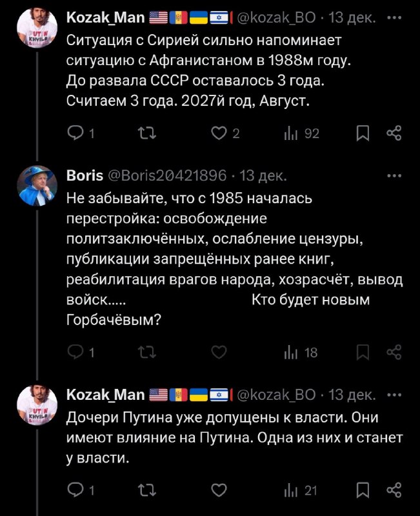Open the @kozak_BO handle in the first tweet
The image size is (420, 516).
(x=276, y=18)
